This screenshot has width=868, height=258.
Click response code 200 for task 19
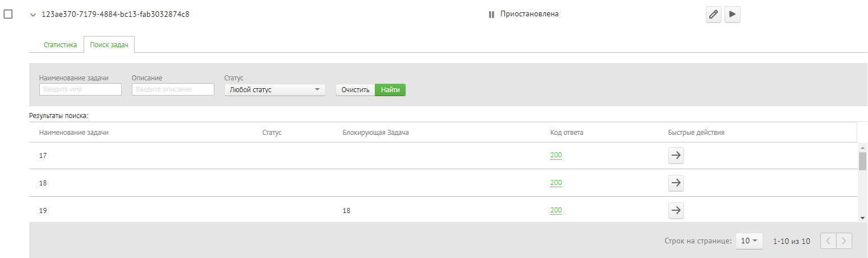(555, 210)
